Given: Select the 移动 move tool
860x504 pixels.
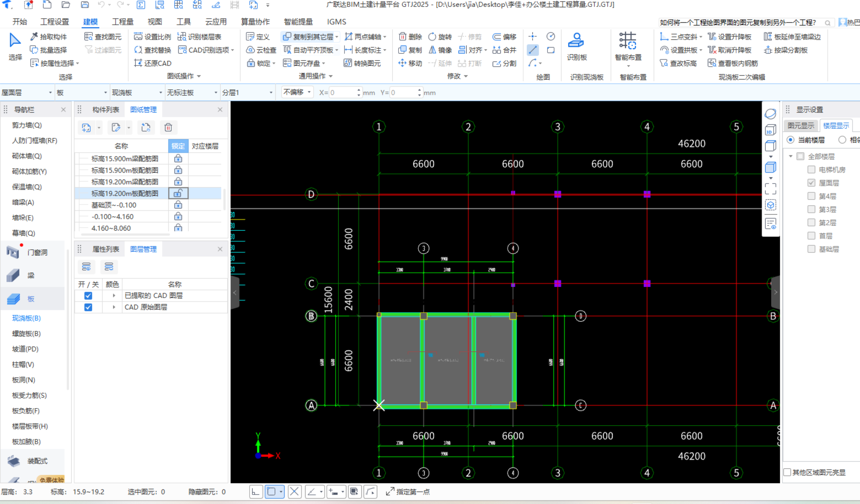Looking at the screenshot, I should pyautogui.click(x=410, y=63).
